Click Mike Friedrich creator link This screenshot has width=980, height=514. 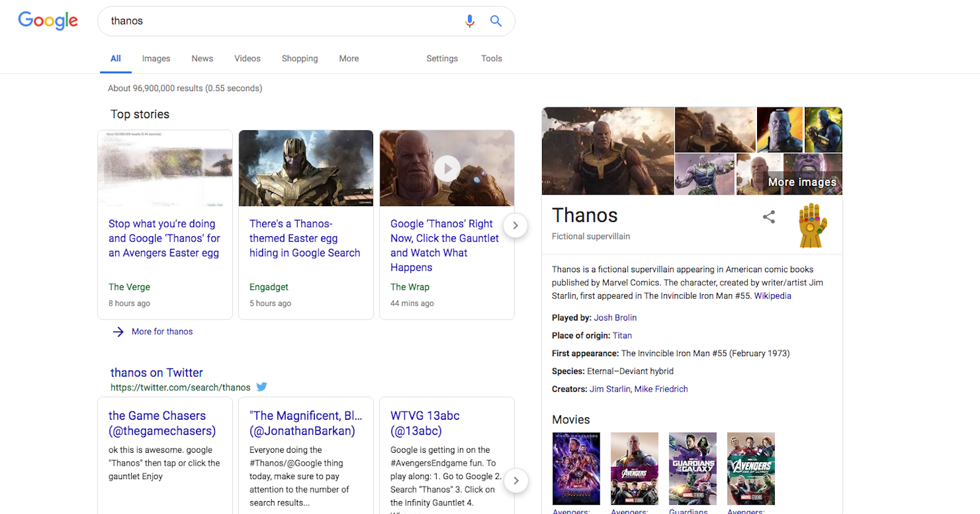click(661, 389)
